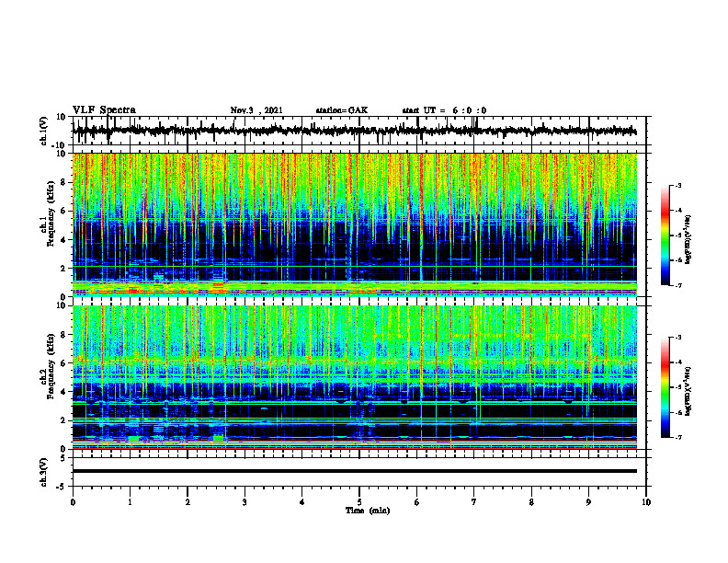Screen dimensions: 728x563
Task: Click the "Time (min)" axis title
Action: [368, 511]
